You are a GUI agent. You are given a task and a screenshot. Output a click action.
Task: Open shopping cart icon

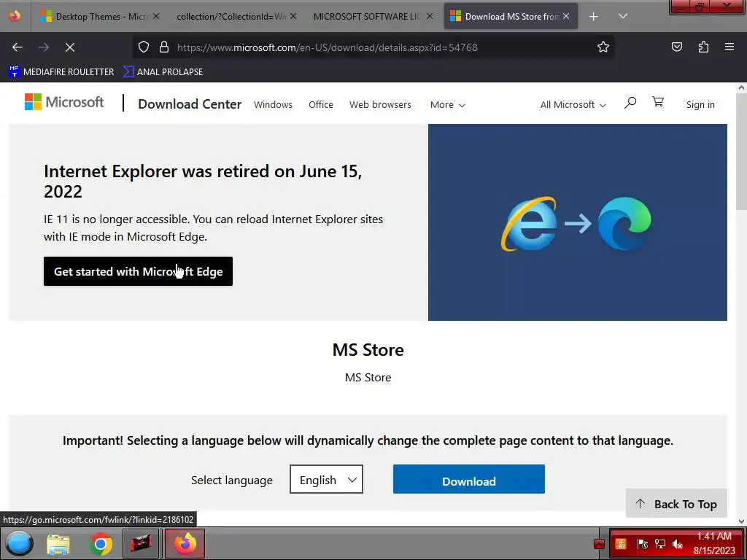tap(658, 102)
